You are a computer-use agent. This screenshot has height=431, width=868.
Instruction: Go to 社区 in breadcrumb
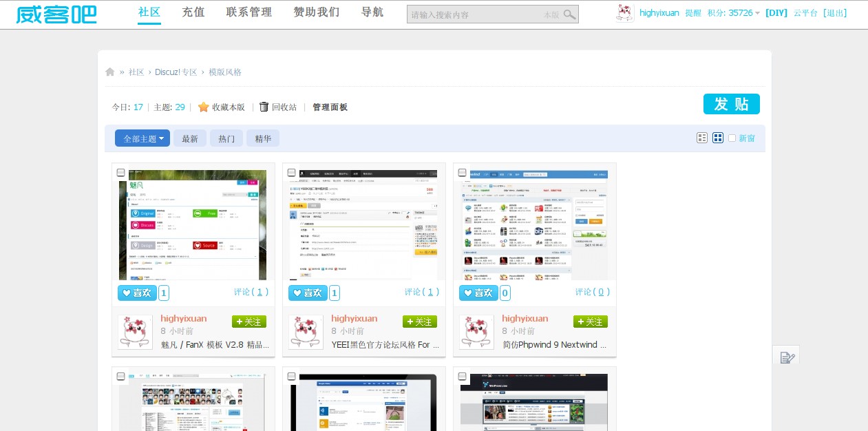tap(136, 72)
